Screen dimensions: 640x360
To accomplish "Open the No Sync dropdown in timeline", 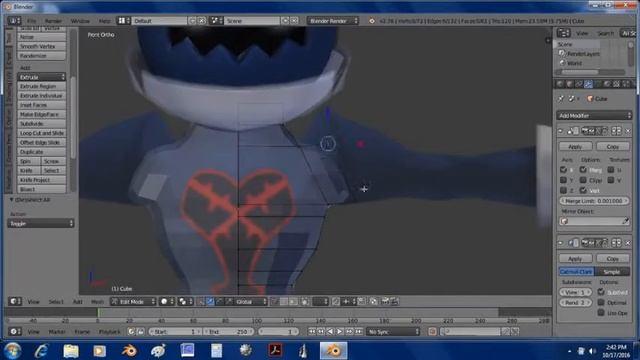I will coord(393,331).
